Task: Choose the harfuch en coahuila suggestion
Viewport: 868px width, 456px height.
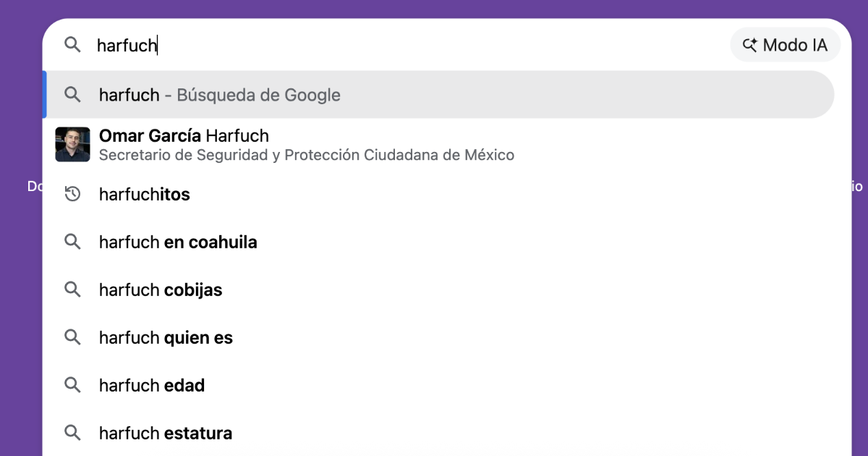Action: (177, 242)
